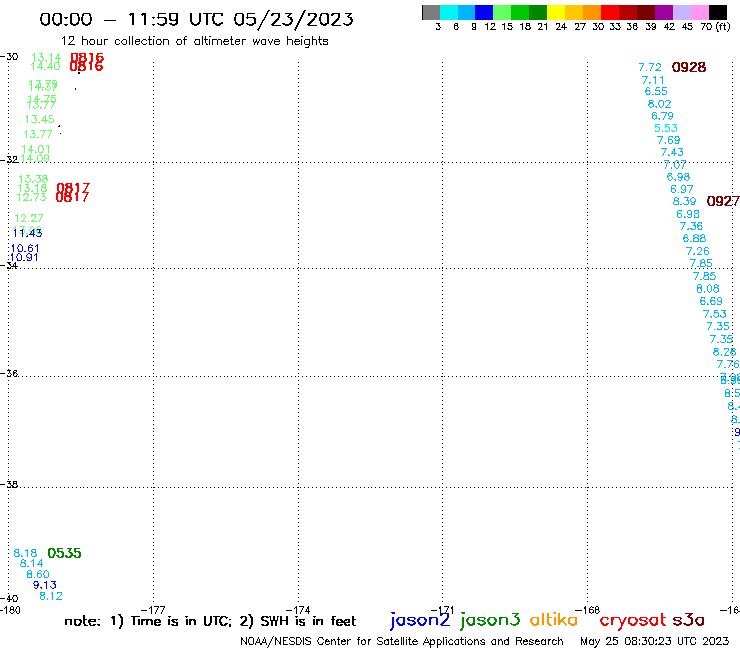Click the wave height value '12.73'
This screenshot has width=740, height=650.
(32, 197)
